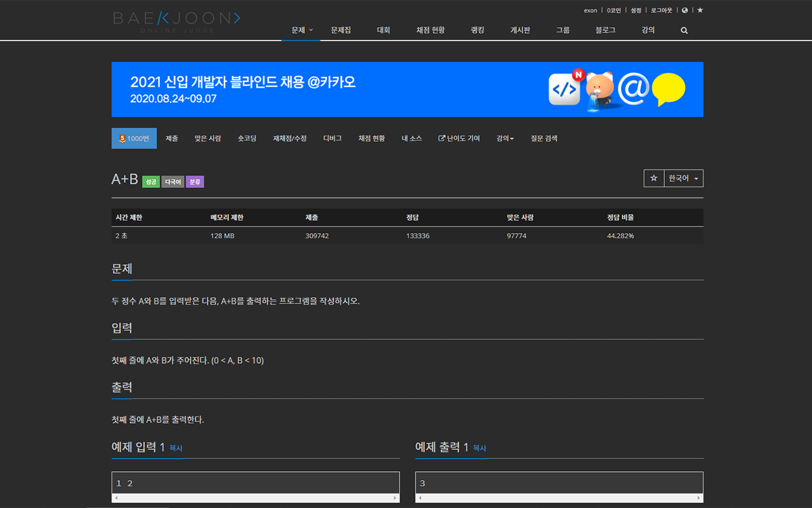
Task: Click the sample input horizontal scrollbar
Action: click(x=256, y=498)
